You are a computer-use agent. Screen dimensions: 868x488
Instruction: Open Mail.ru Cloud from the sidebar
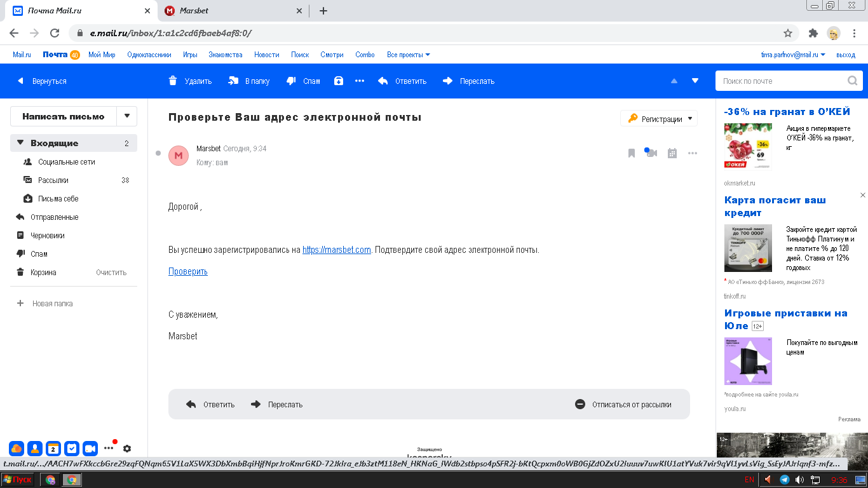click(x=17, y=448)
